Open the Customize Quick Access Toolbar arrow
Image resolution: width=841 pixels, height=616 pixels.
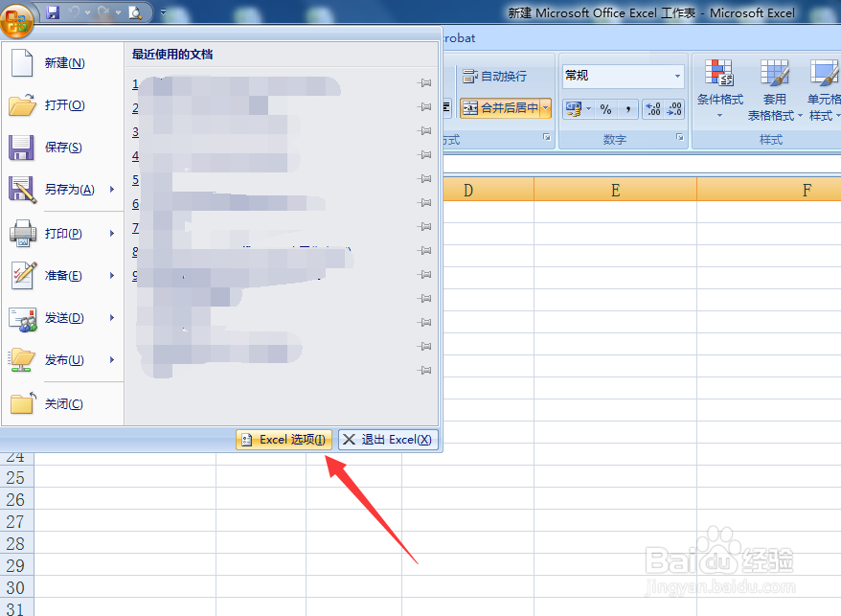[163, 12]
